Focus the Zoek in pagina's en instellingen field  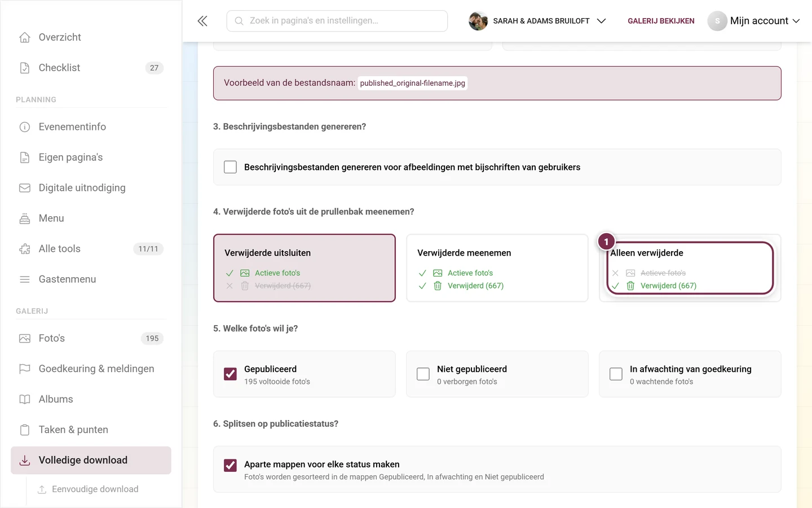click(x=337, y=21)
